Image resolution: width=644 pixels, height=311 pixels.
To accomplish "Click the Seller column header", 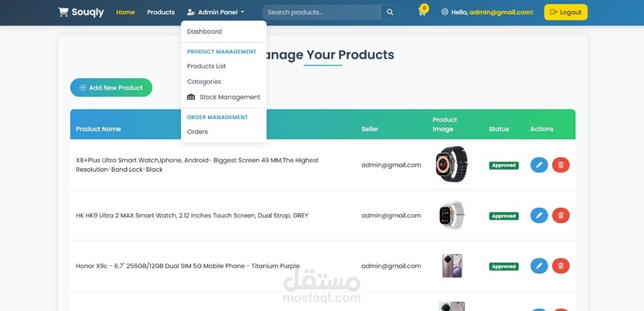I will tap(370, 129).
